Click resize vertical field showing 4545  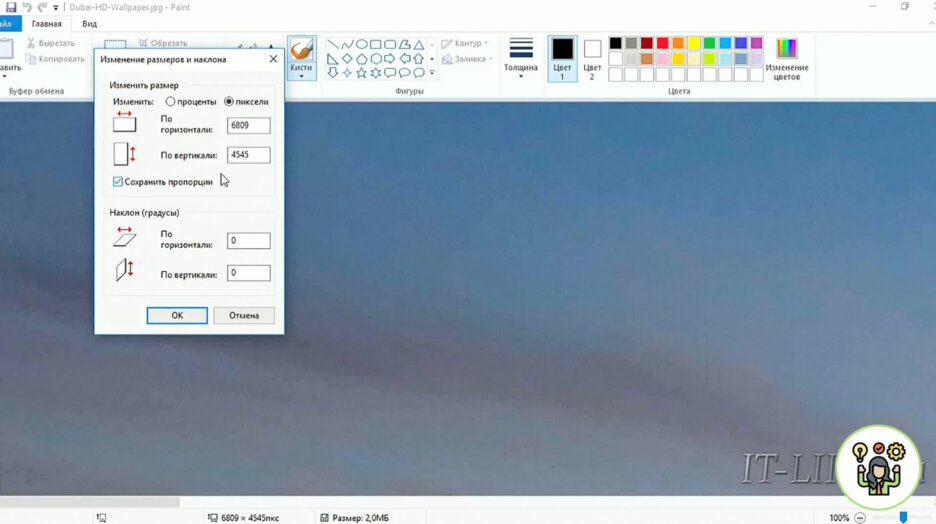[x=248, y=155]
